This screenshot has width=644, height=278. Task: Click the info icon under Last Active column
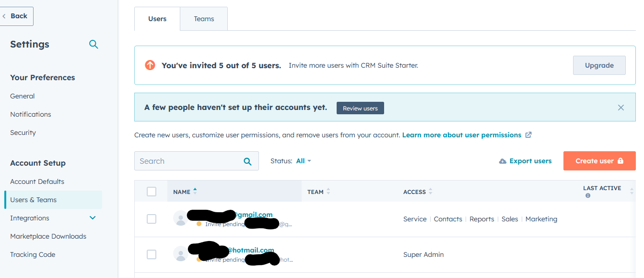click(587, 195)
